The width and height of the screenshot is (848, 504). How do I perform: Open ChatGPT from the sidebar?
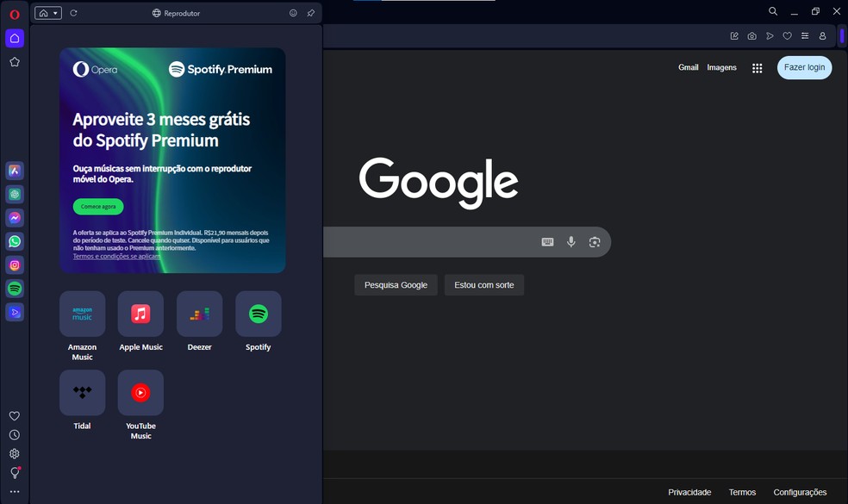click(15, 195)
